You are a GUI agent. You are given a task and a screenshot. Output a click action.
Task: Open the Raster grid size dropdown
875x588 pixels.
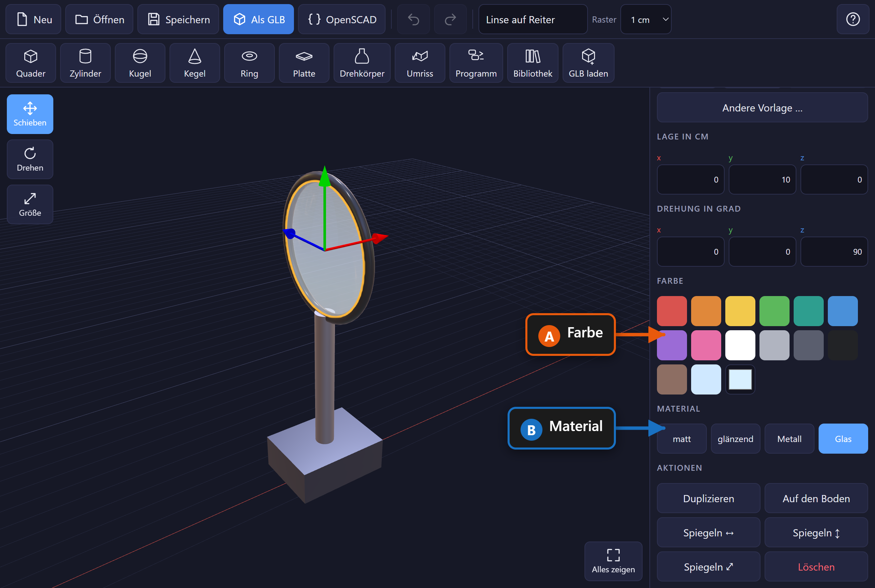click(646, 19)
